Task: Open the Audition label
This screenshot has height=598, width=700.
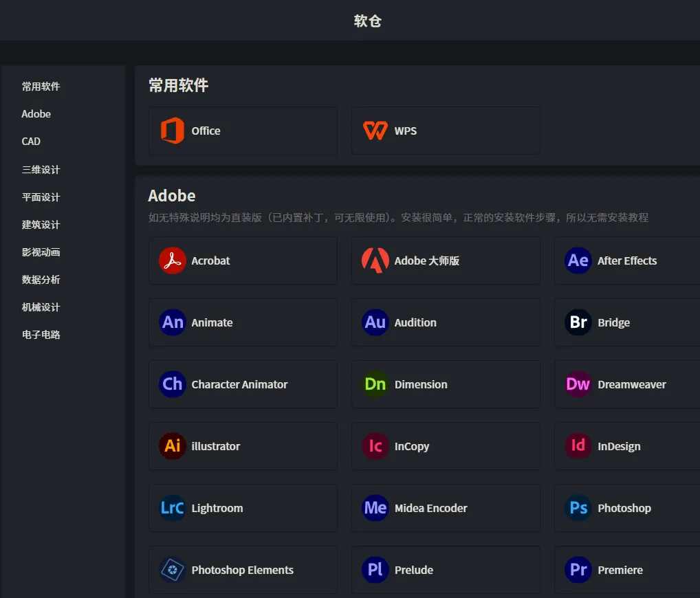Action: pos(415,322)
